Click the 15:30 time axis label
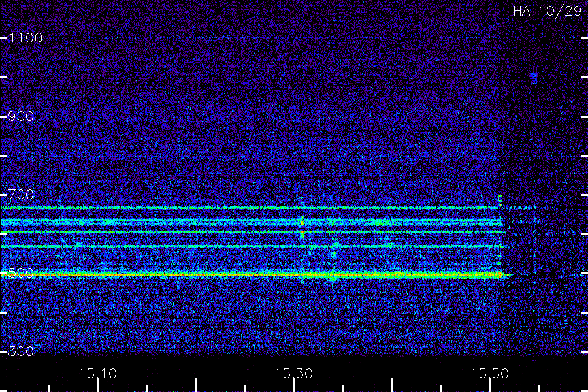 pyautogui.click(x=293, y=374)
